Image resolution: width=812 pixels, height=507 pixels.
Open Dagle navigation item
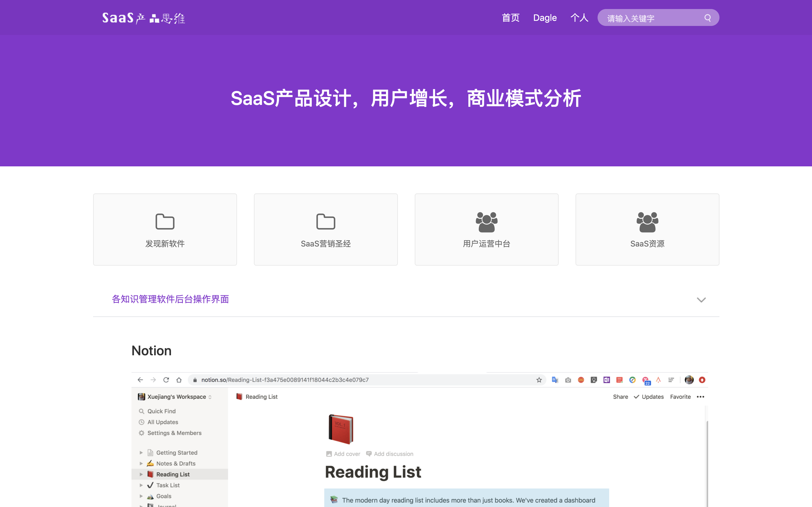pyautogui.click(x=545, y=18)
